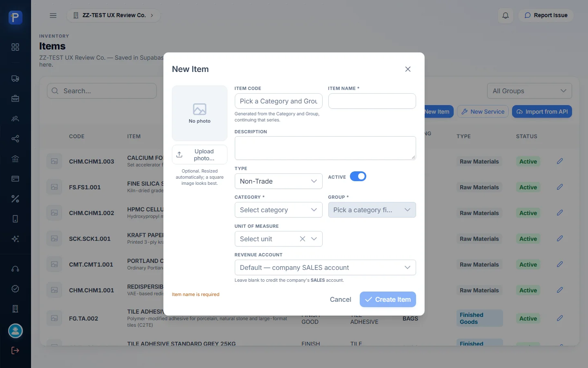The width and height of the screenshot is (588, 368).
Task: Focus the Search items field
Action: (x=102, y=91)
